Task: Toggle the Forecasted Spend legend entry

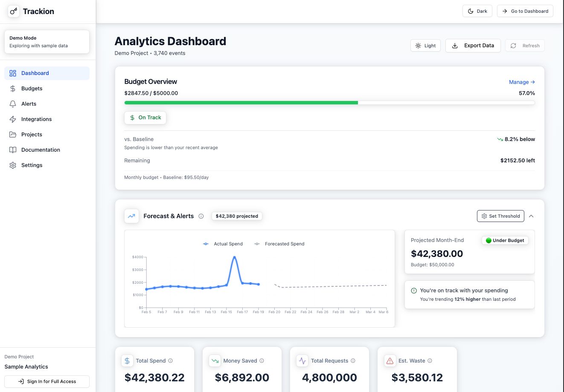Action: (x=279, y=244)
